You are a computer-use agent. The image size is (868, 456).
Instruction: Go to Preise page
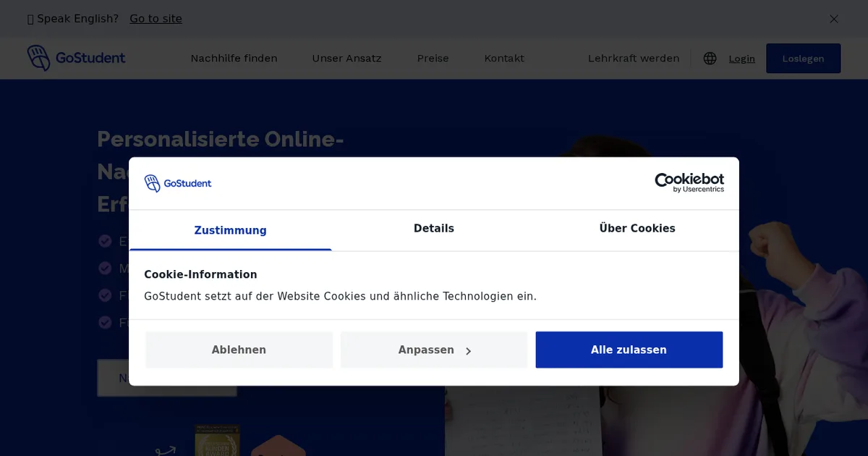click(433, 59)
